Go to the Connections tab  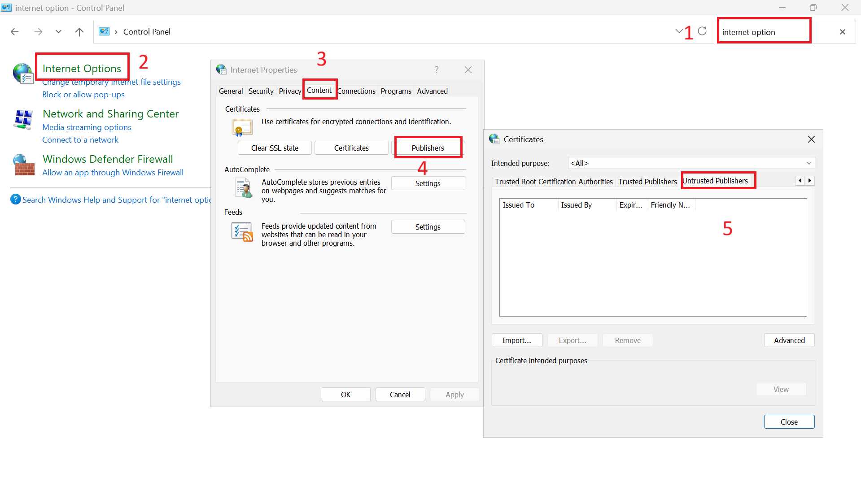[356, 91]
